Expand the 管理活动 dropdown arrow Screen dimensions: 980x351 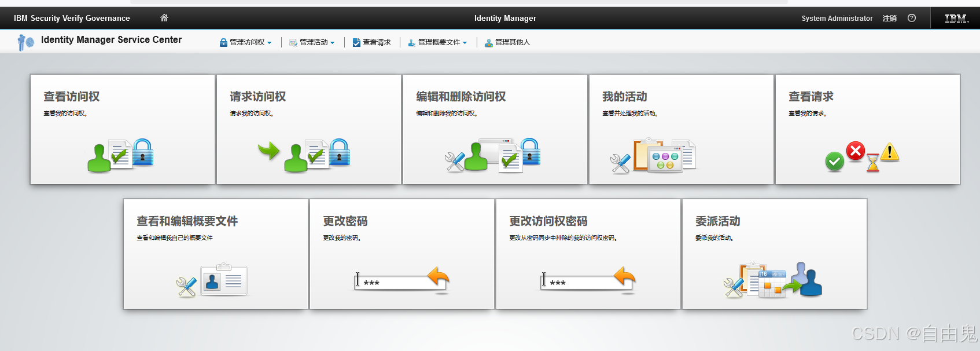(333, 43)
